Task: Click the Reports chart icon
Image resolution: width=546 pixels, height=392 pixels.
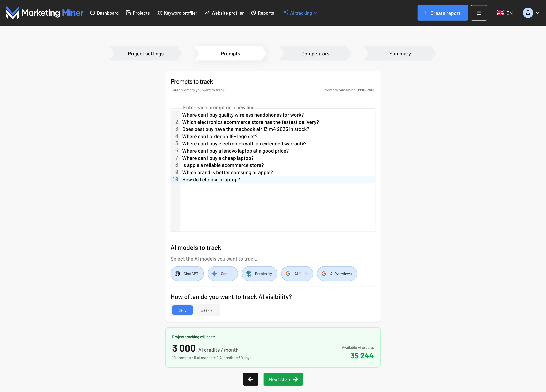Action: click(253, 13)
